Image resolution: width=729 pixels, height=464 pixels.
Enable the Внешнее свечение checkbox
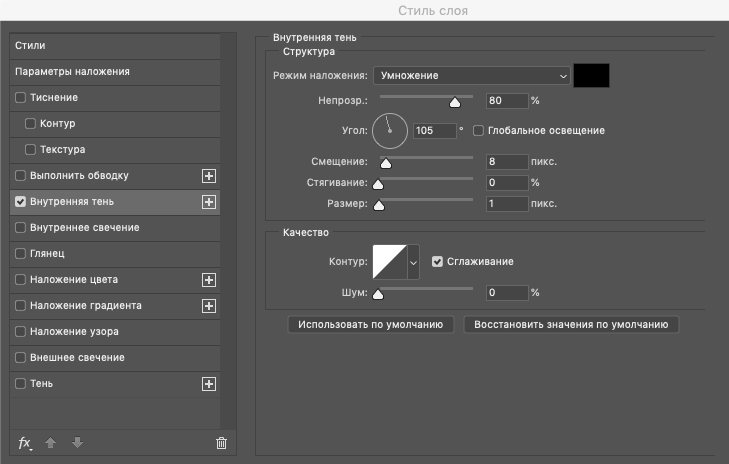click(x=20, y=358)
